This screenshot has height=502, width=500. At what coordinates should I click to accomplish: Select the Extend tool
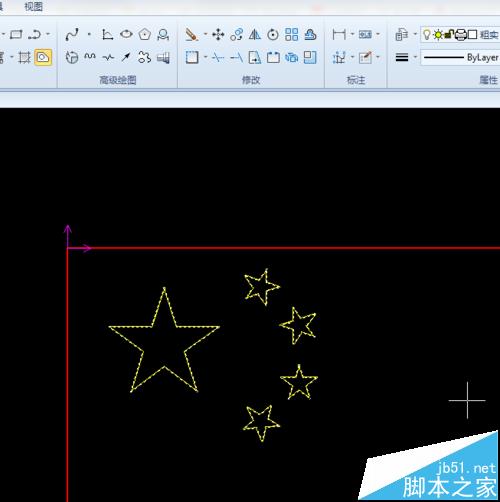237,58
